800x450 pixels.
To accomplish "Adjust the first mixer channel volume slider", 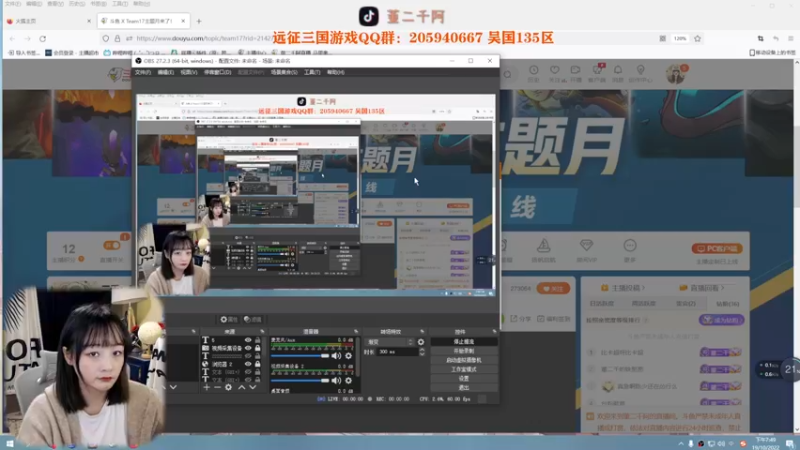I will pos(301,356).
